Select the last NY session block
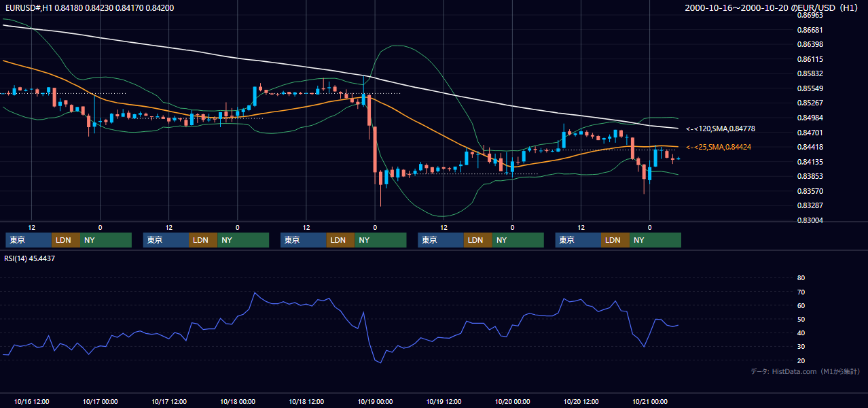 point(655,240)
